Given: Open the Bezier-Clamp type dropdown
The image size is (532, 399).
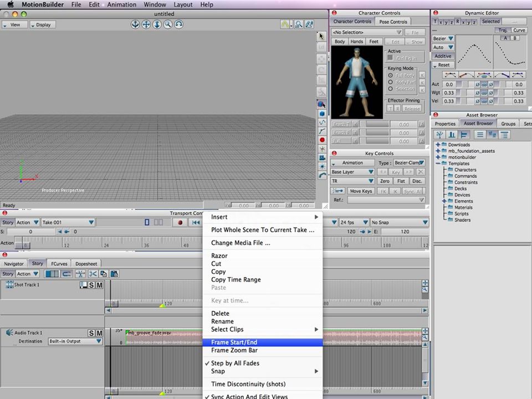Looking at the screenshot, I should pos(409,163).
